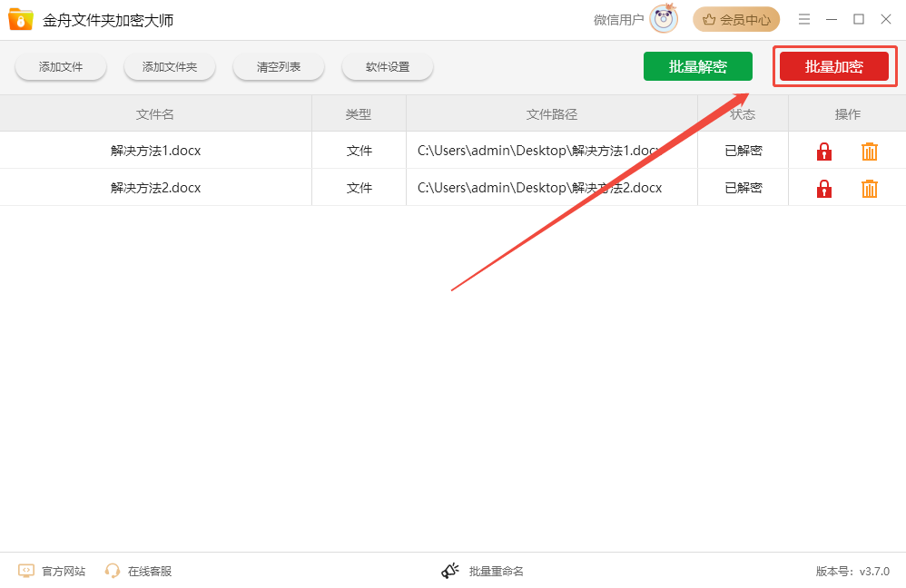Click the 已解密 status of 解决方法2.docx
This screenshot has width=906, height=588.
coord(744,188)
